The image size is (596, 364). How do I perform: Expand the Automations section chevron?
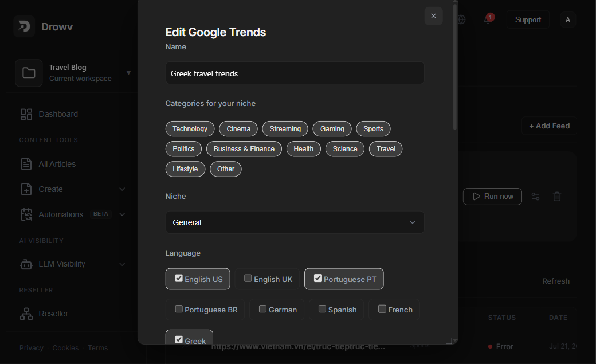pos(122,214)
